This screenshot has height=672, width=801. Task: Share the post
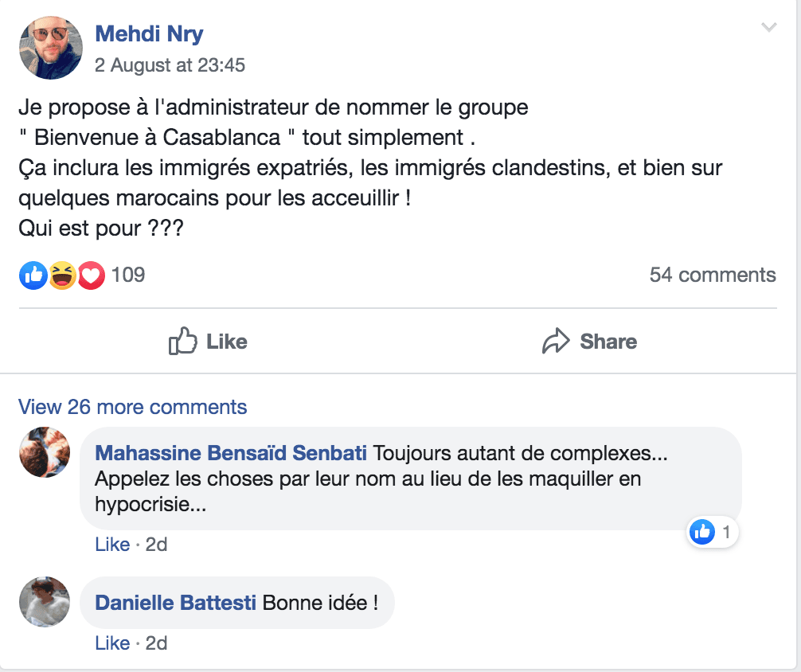point(608,341)
